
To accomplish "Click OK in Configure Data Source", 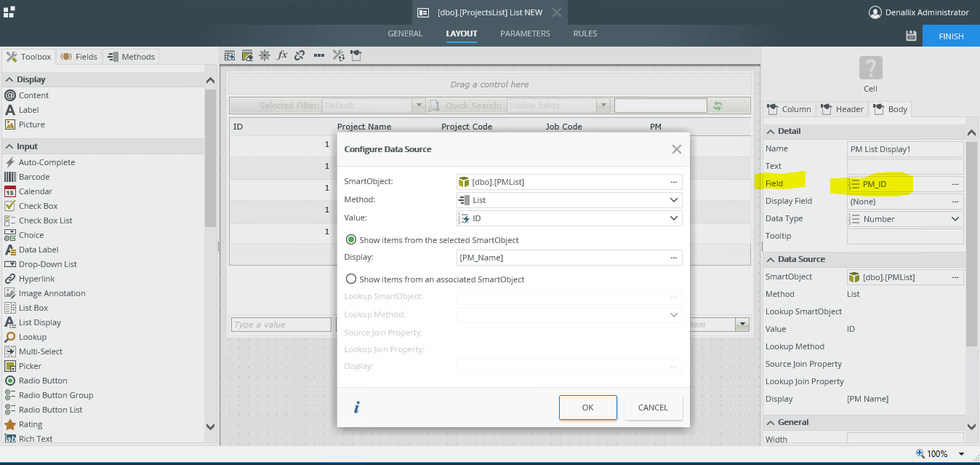I will pyautogui.click(x=588, y=408).
